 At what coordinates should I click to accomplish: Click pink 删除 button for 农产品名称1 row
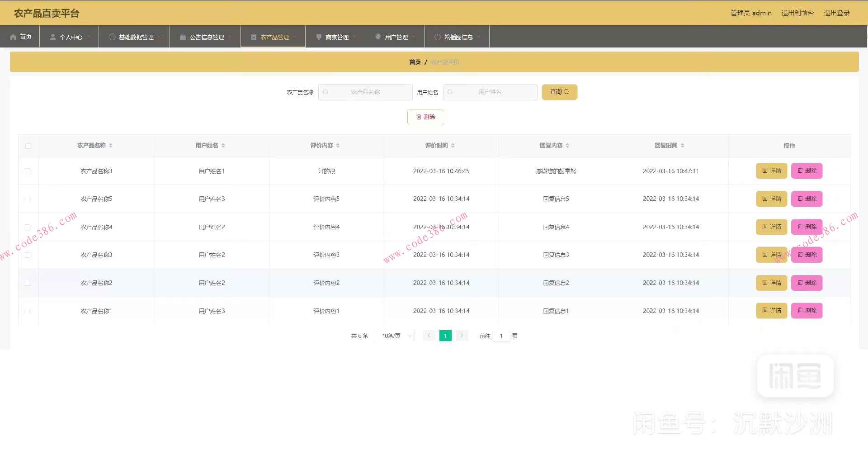click(807, 311)
